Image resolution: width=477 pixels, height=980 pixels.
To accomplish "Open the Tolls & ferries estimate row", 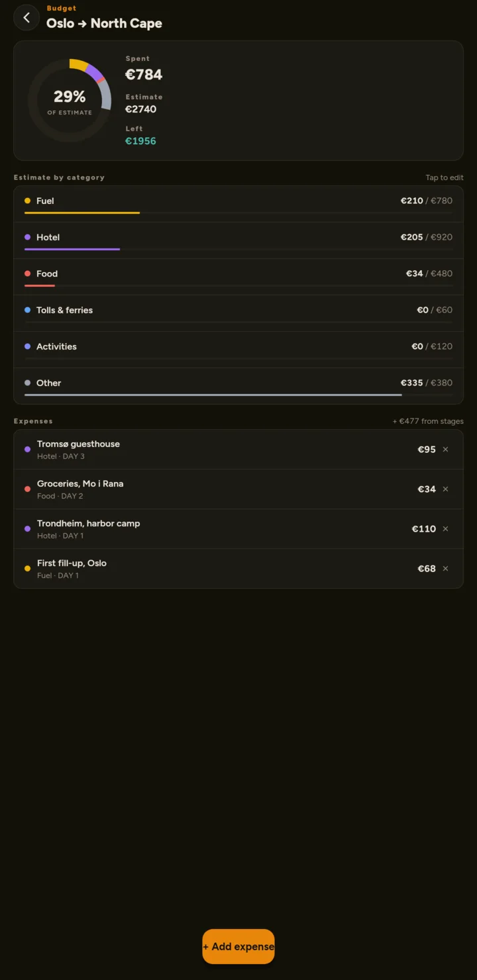I will pos(238,313).
